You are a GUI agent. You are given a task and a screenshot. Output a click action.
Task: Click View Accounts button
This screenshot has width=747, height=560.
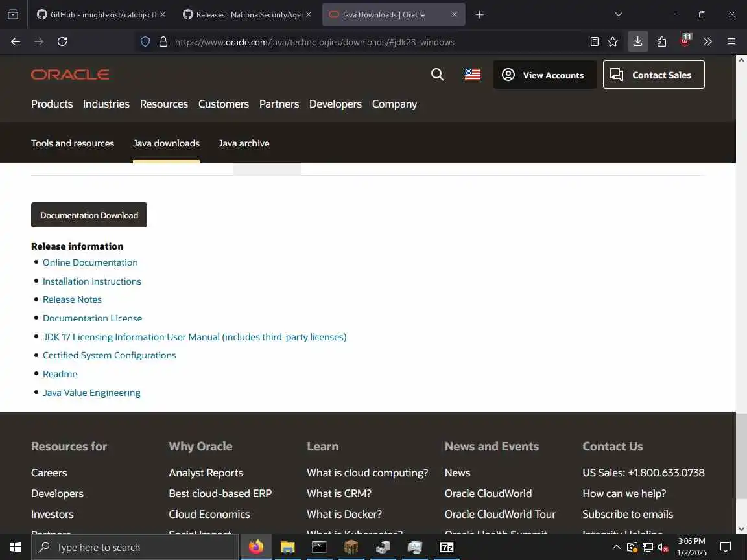(545, 75)
